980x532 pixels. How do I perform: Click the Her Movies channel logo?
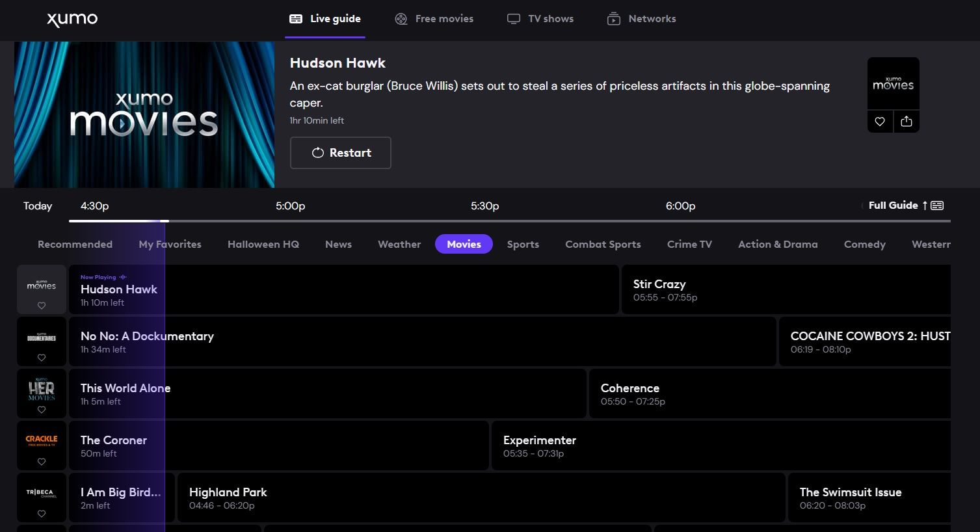pos(42,389)
